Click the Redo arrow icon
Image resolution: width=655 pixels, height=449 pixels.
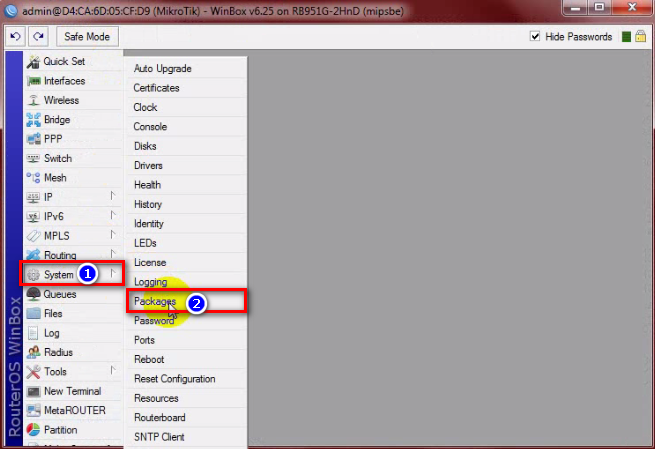(38, 36)
